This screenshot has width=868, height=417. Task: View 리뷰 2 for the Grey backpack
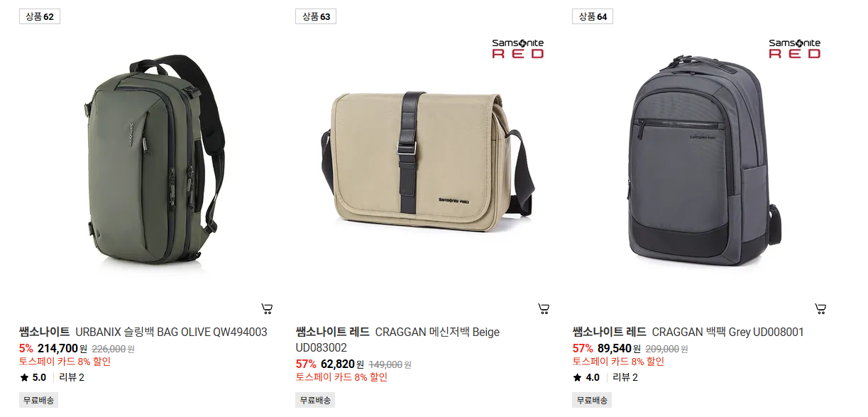(x=625, y=377)
